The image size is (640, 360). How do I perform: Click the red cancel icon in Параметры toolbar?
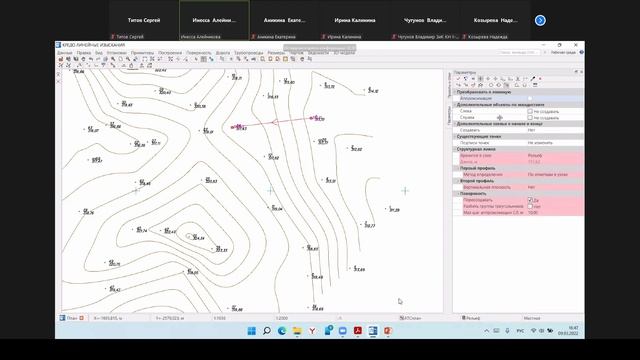coord(540,78)
